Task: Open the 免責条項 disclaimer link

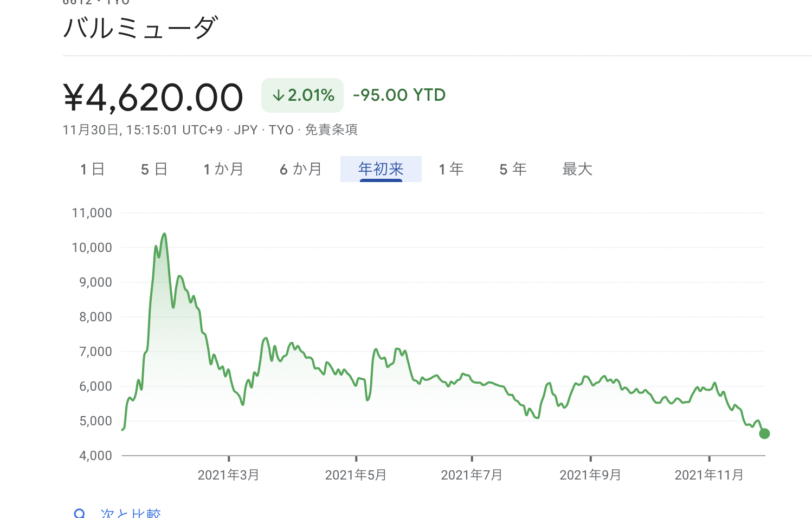Action: (331, 130)
